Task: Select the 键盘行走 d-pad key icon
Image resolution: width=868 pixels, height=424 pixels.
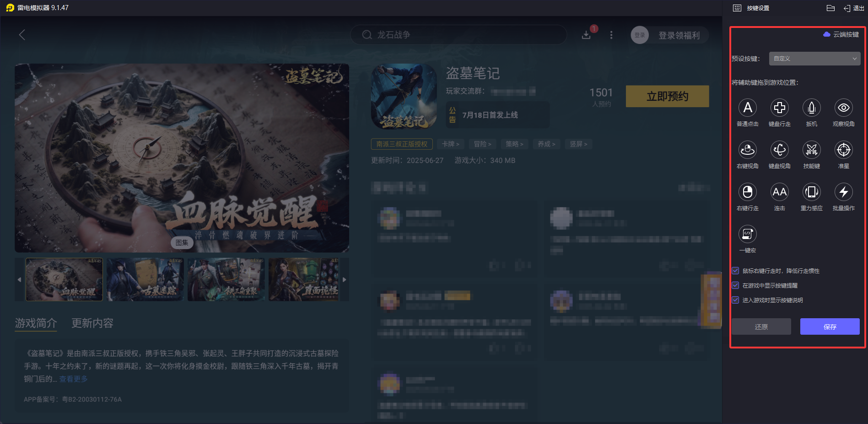Action: [779, 108]
